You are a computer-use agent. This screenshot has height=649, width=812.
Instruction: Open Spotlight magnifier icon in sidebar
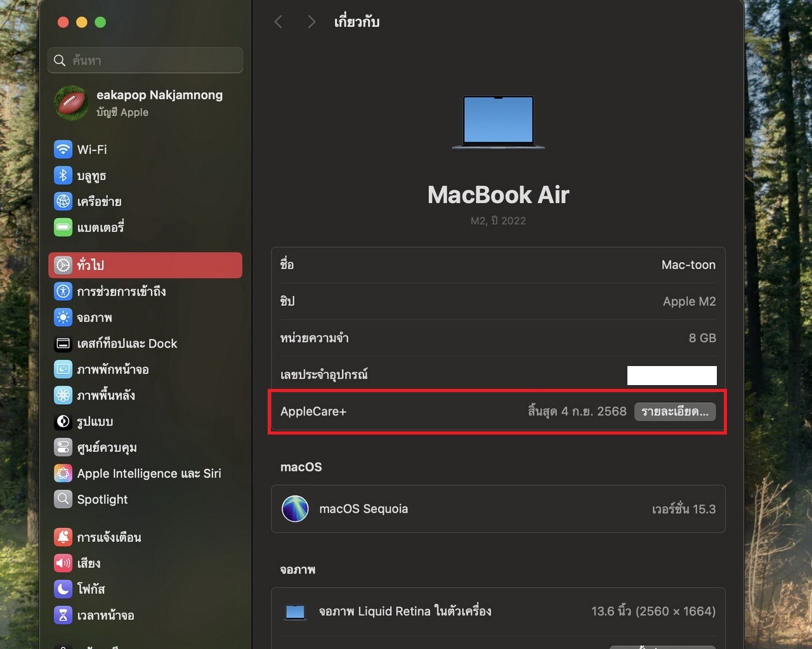pyautogui.click(x=63, y=499)
